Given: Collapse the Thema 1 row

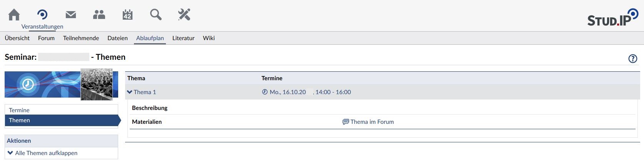Looking at the screenshot, I should pos(142,92).
